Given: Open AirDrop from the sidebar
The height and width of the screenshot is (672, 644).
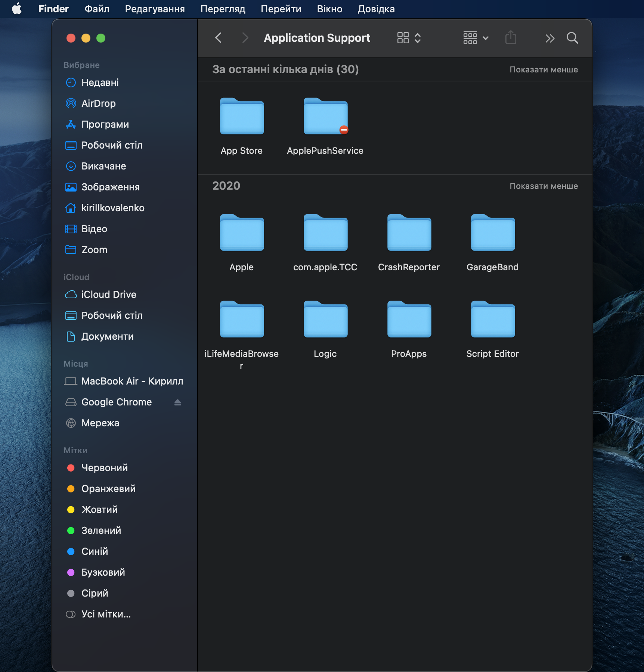Looking at the screenshot, I should tap(98, 103).
